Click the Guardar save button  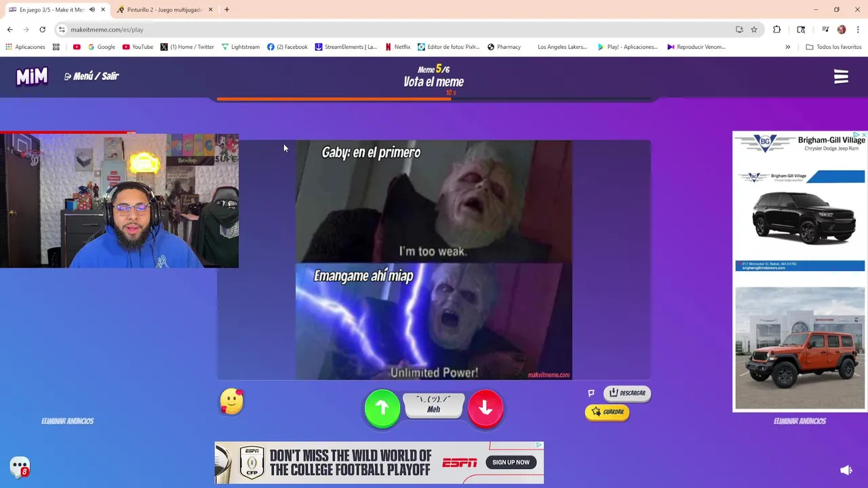point(608,412)
